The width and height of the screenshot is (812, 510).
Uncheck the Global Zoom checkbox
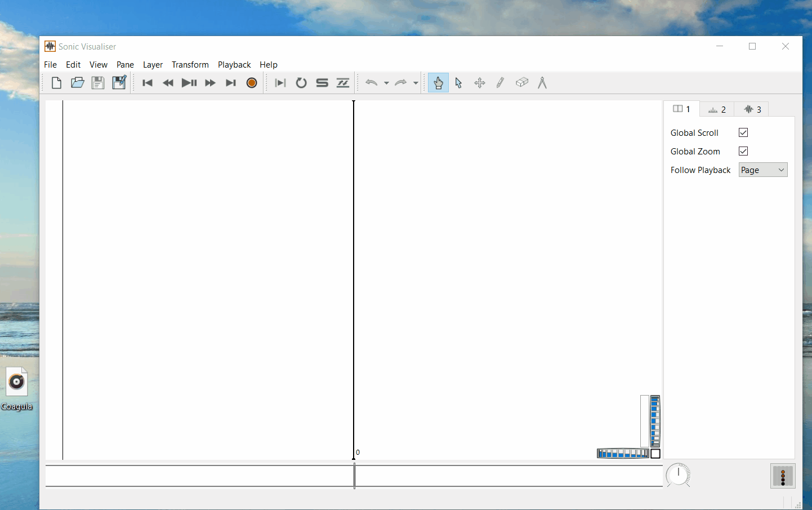[743, 151]
